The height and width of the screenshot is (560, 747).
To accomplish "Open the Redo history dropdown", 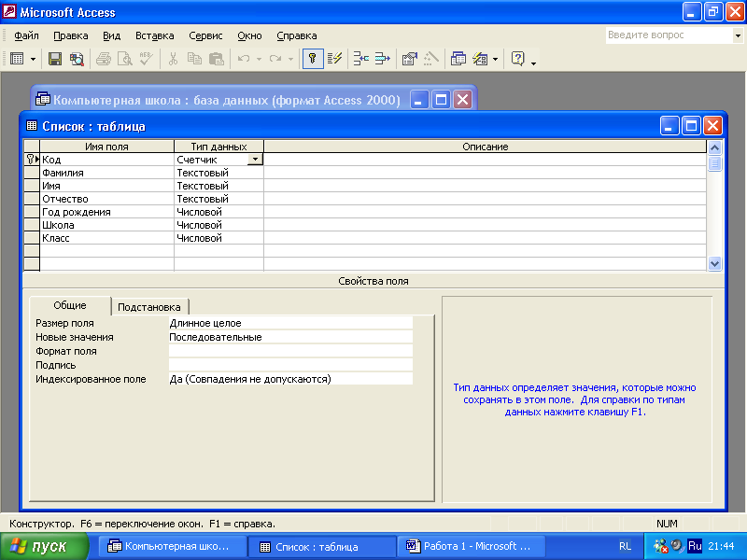I will tap(290, 60).
